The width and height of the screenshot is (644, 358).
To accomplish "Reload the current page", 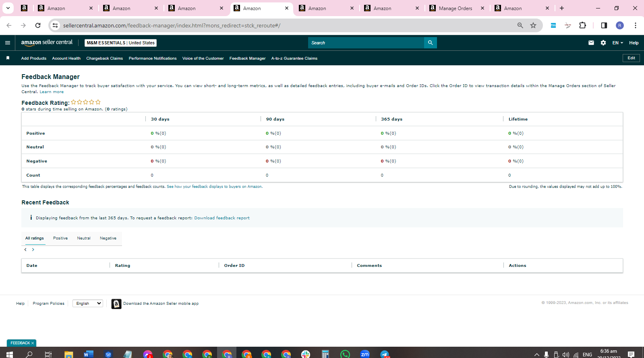I will coord(38,25).
